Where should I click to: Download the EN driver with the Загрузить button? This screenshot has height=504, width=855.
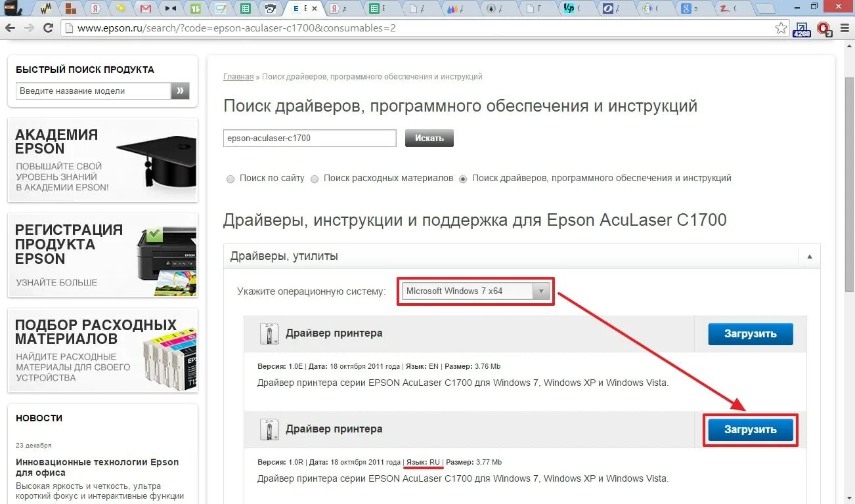[x=751, y=334]
